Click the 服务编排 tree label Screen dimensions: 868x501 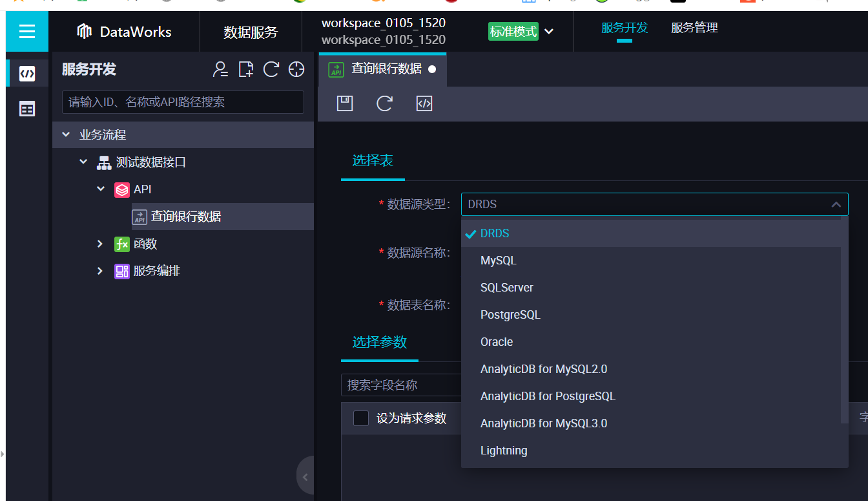coord(157,271)
